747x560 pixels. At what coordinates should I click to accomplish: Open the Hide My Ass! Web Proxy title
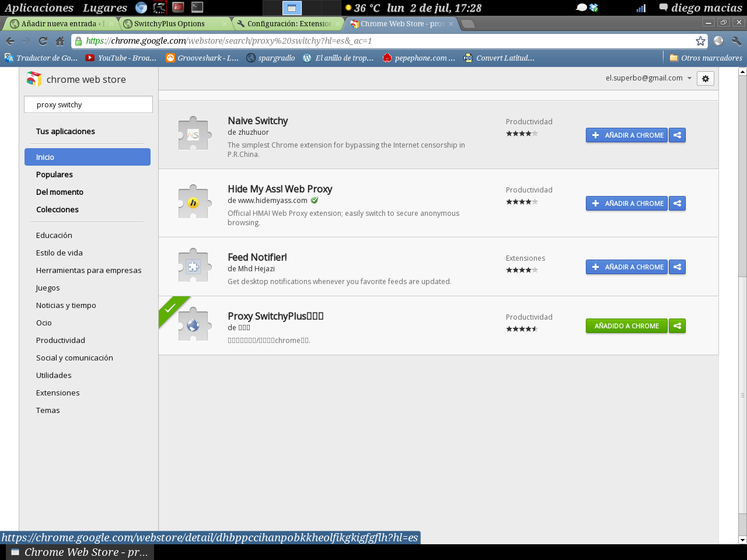(280, 189)
